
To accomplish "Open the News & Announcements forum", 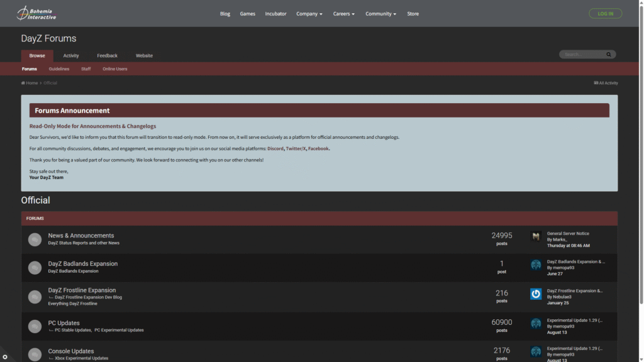I will click(x=81, y=236).
